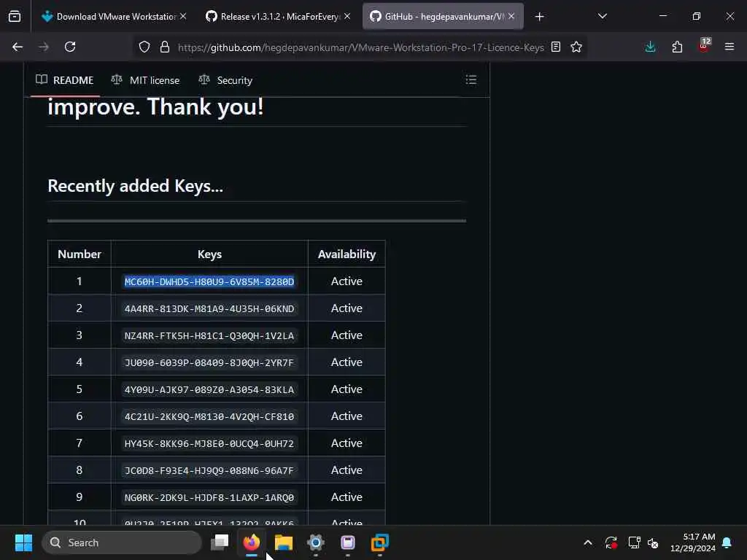Viewport: 747px width, 560px height.
Task: Open the extension with 12 badge
Action: 704,45
